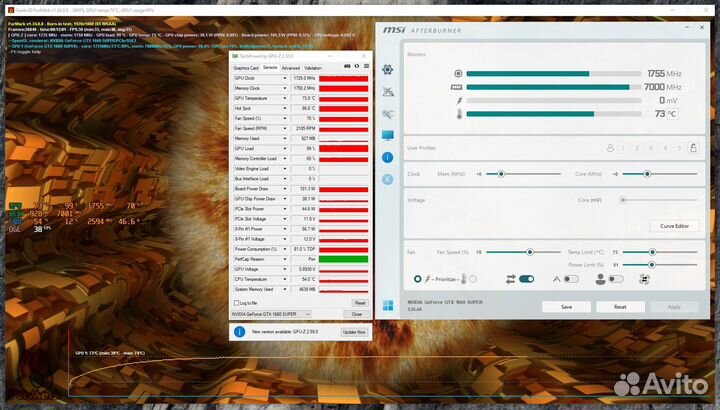Image resolution: width=720 pixels, height=410 pixels.
Task: Click Reset in MSI Afterburner
Action: click(620, 307)
